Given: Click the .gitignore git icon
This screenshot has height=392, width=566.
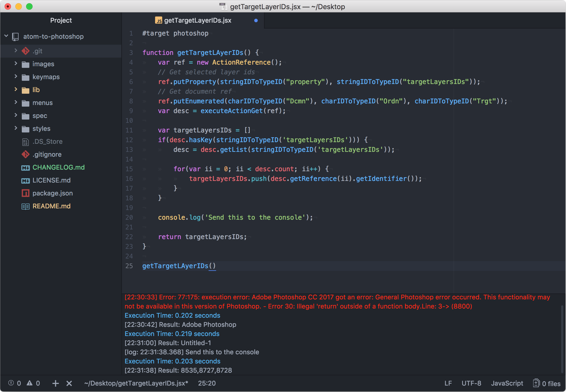Looking at the screenshot, I should pos(26,154).
